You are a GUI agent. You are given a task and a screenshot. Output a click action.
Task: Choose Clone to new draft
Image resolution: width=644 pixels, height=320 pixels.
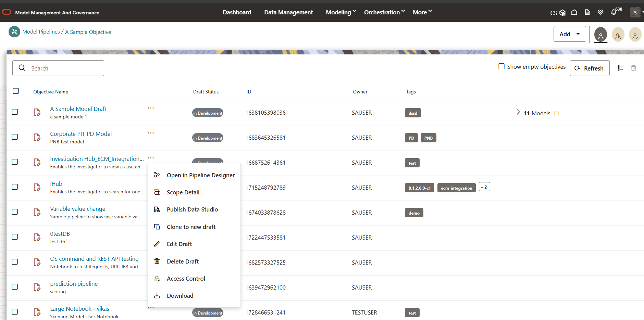[x=191, y=227]
